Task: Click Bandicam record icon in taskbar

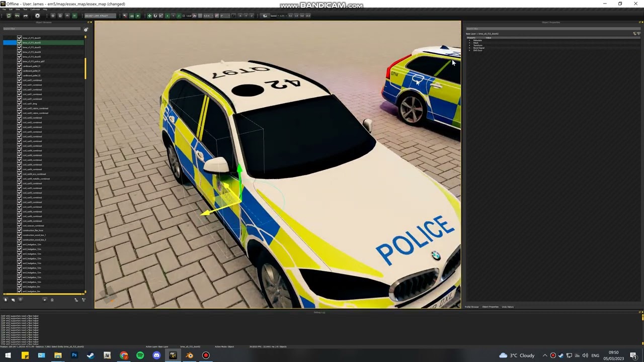Action: point(206,355)
